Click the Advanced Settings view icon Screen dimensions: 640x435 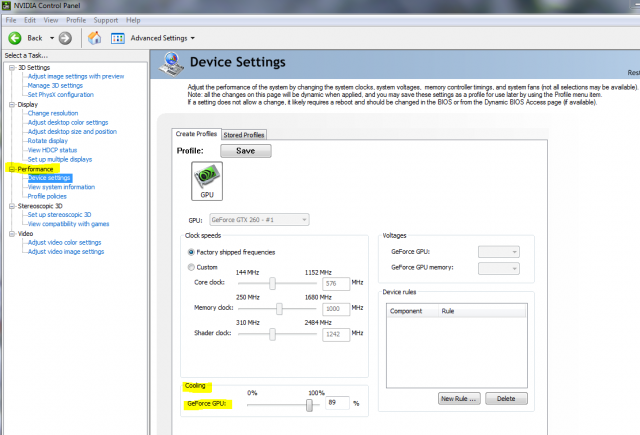click(118, 38)
